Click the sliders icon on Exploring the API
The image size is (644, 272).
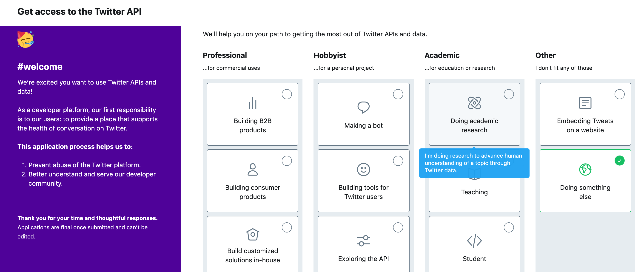(363, 241)
